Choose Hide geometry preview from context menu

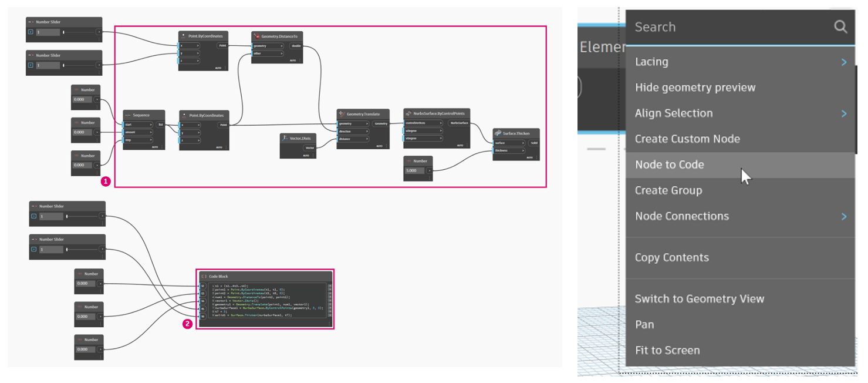pos(740,88)
